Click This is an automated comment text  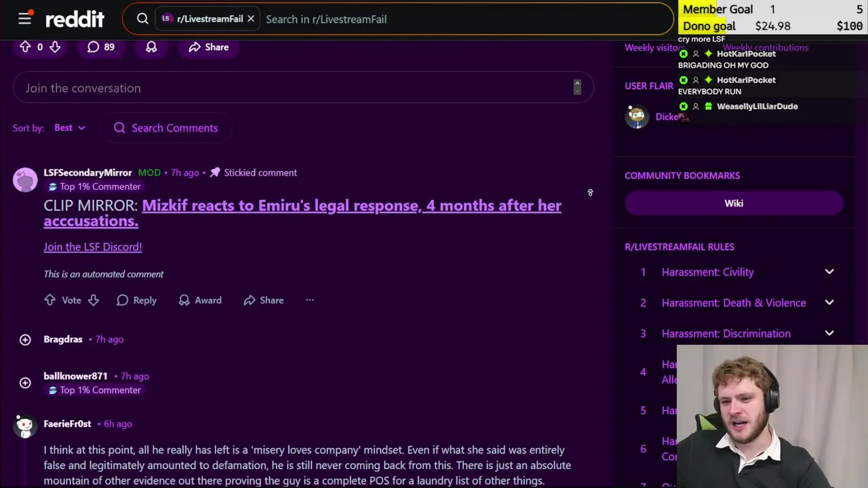tap(104, 274)
